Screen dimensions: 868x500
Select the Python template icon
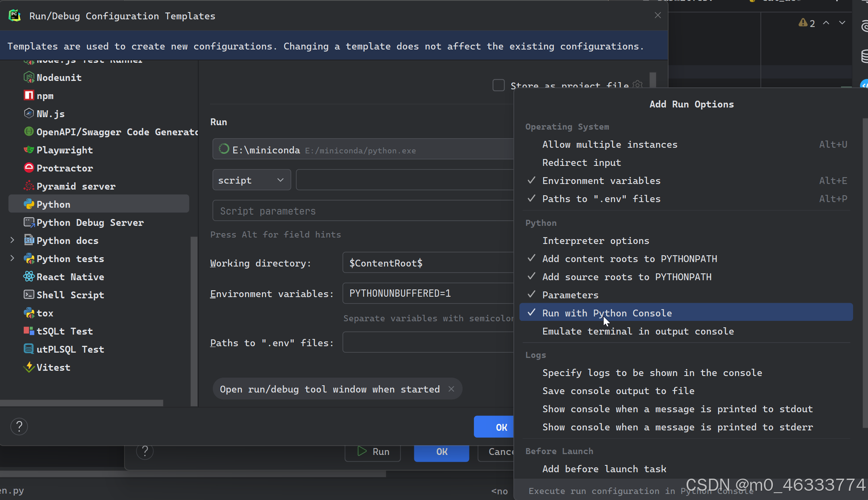(x=29, y=204)
